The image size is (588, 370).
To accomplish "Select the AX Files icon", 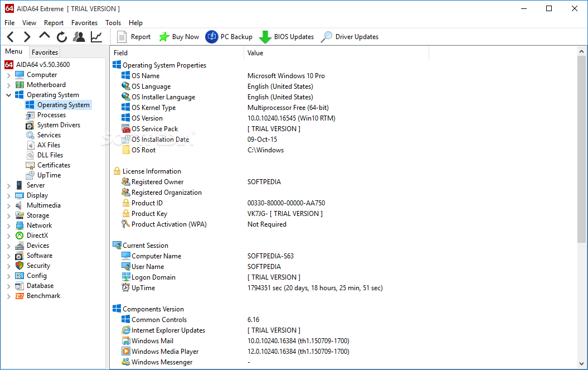I will coord(30,145).
